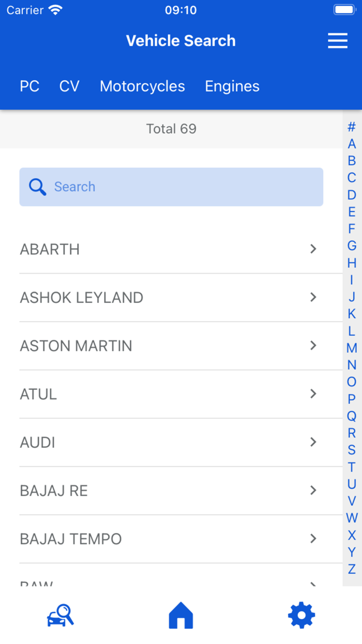362x644 pixels.
Task: Open settings via the gear icon
Action: [x=301, y=615]
